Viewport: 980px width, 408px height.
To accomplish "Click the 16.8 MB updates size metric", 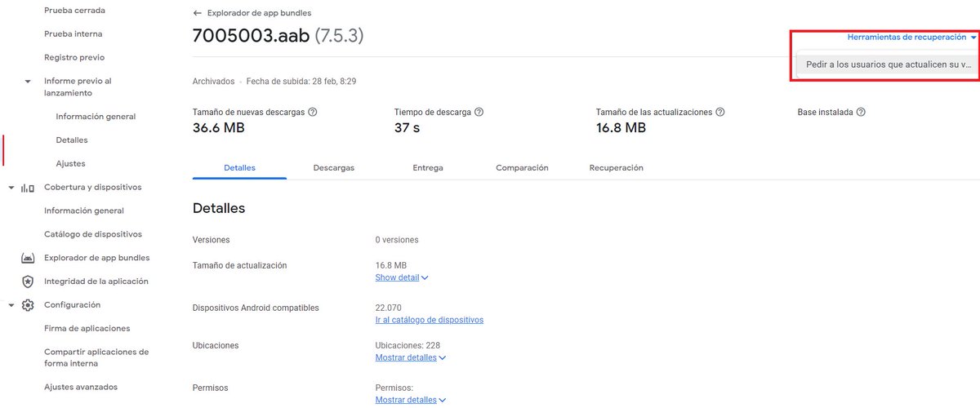I will click(621, 128).
